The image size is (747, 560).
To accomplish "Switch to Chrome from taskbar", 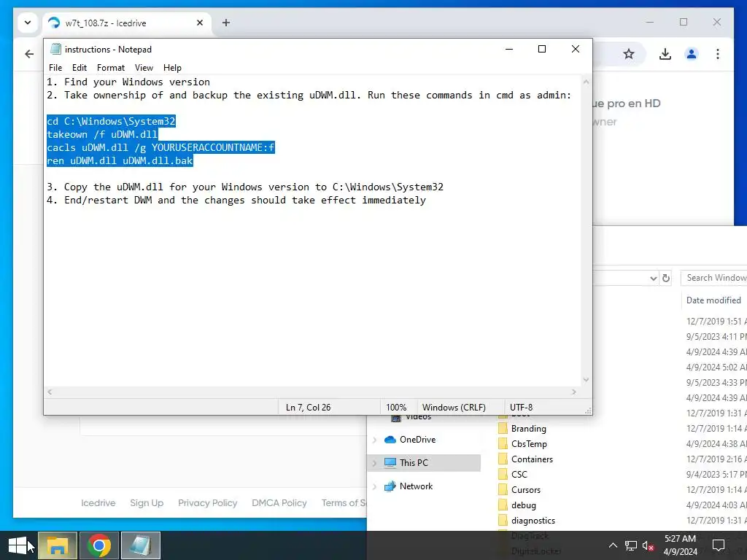I will pyautogui.click(x=99, y=545).
